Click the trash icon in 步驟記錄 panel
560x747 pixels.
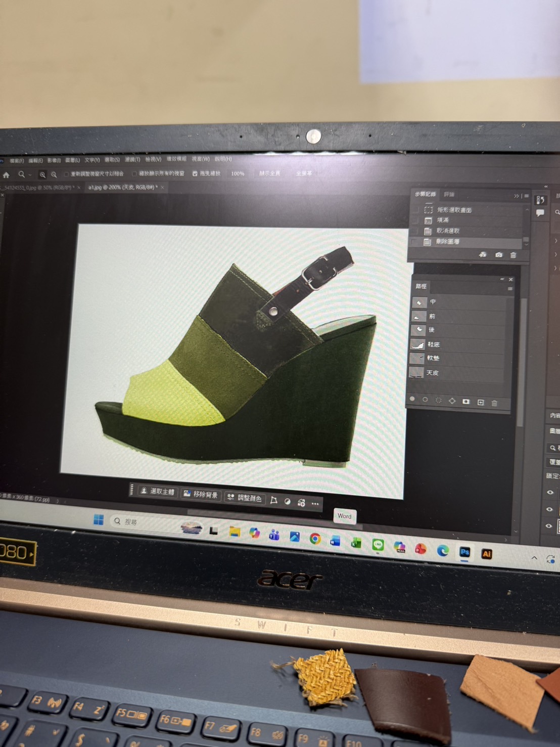(x=514, y=255)
